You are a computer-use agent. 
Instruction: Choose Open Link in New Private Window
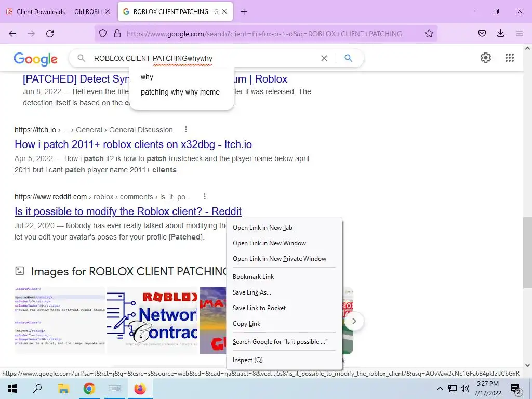point(279,259)
